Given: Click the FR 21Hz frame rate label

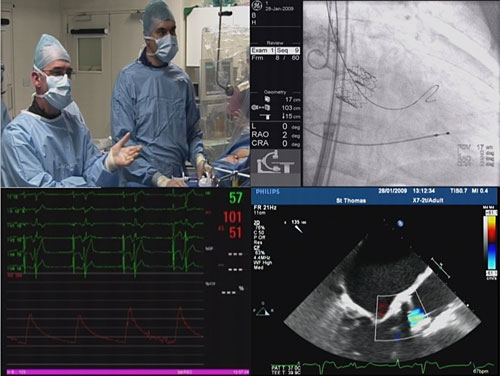Looking at the screenshot, I should (x=265, y=208).
